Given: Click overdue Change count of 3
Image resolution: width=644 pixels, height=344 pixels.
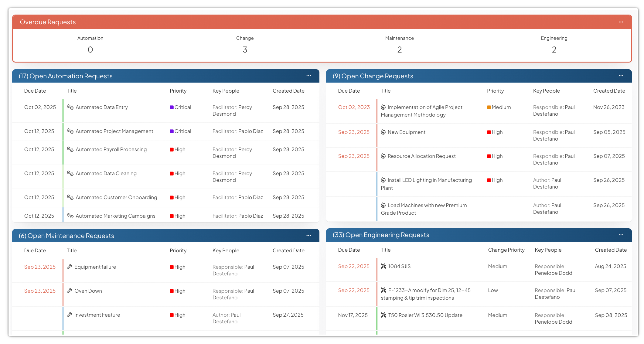Looking at the screenshot, I should tap(245, 49).
